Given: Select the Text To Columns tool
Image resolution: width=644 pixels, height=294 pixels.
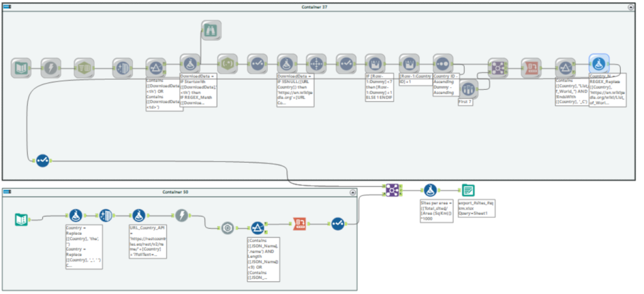Looking at the screenshot, I should [x=84, y=68].
